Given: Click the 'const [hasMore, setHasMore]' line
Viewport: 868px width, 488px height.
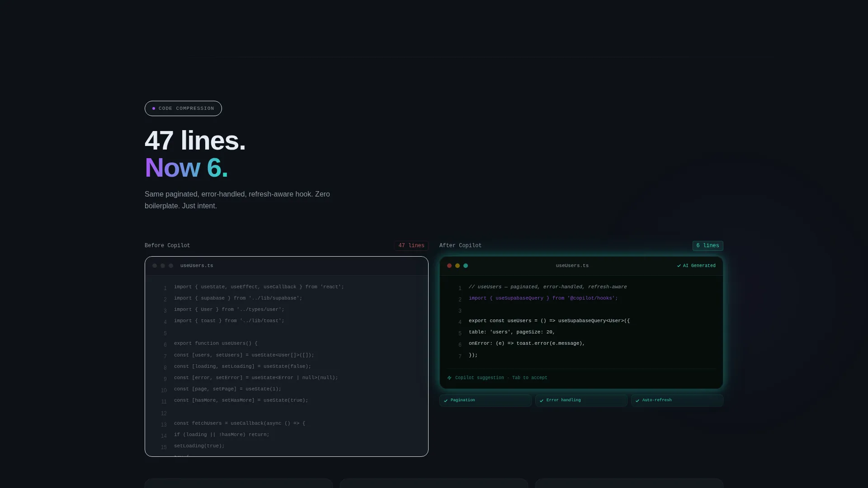Looking at the screenshot, I should tap(241, 400).
